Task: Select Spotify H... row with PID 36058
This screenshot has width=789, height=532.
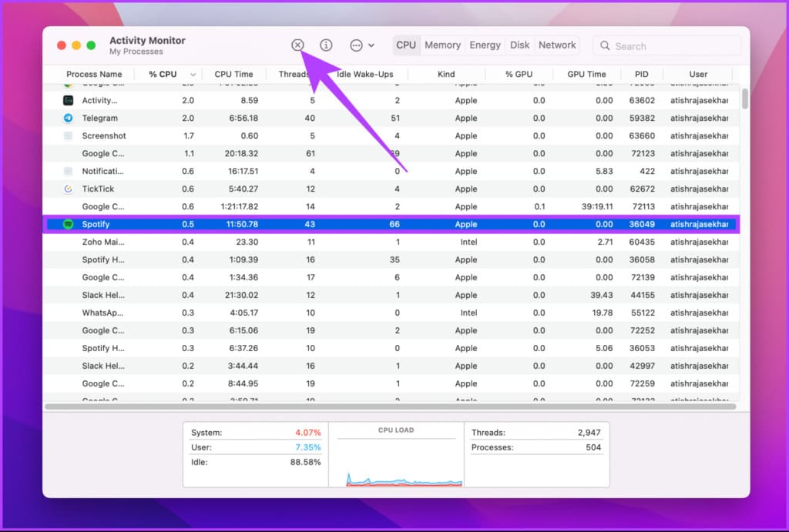Action: (391, 259)
